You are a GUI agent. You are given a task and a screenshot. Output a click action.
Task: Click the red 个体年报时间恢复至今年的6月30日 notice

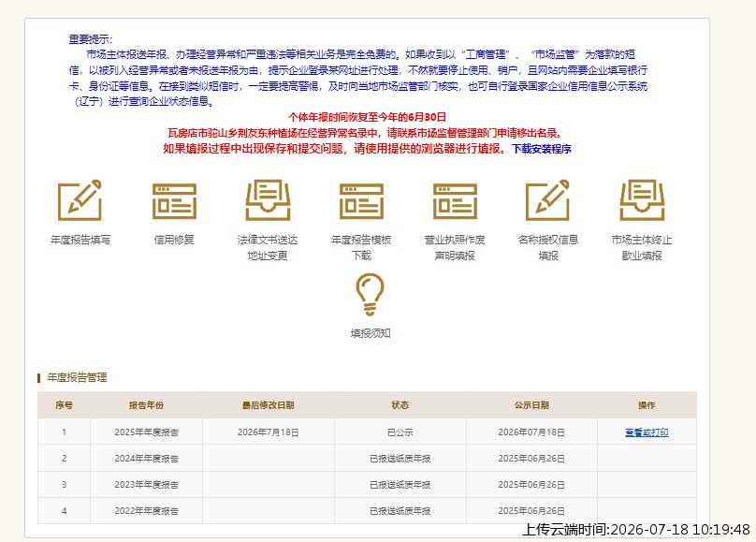(x=367, y=117)
